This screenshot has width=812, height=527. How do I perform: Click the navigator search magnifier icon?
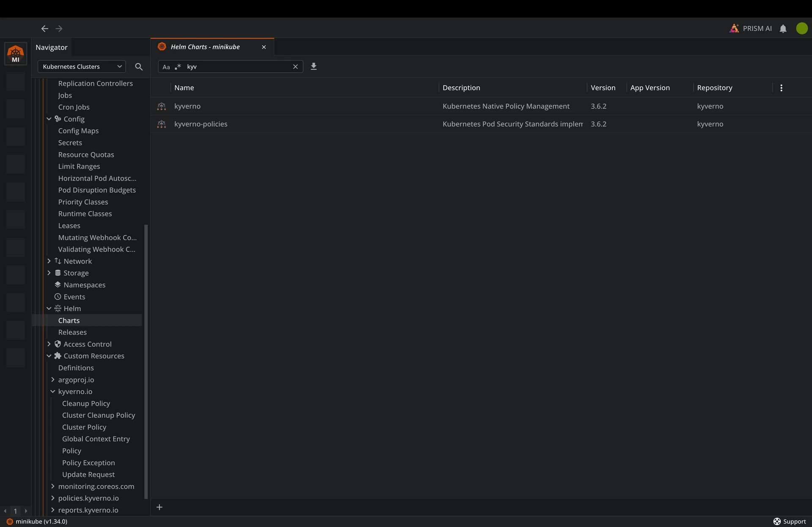pos(139,67)
